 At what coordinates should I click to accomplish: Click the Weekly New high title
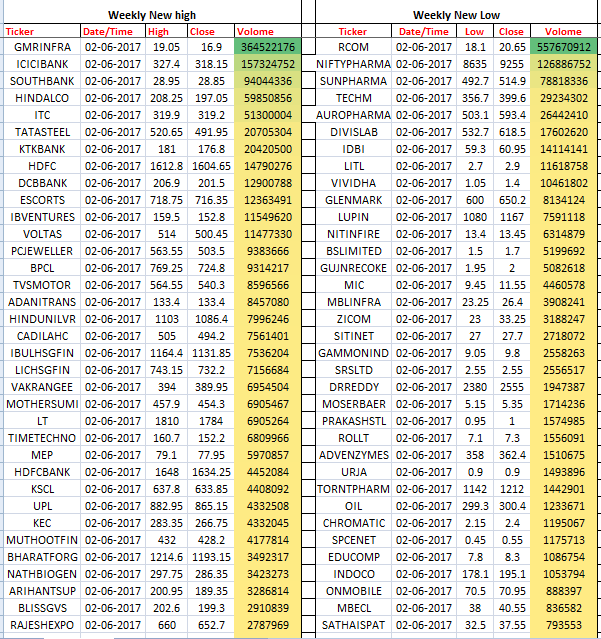(152, 15)
